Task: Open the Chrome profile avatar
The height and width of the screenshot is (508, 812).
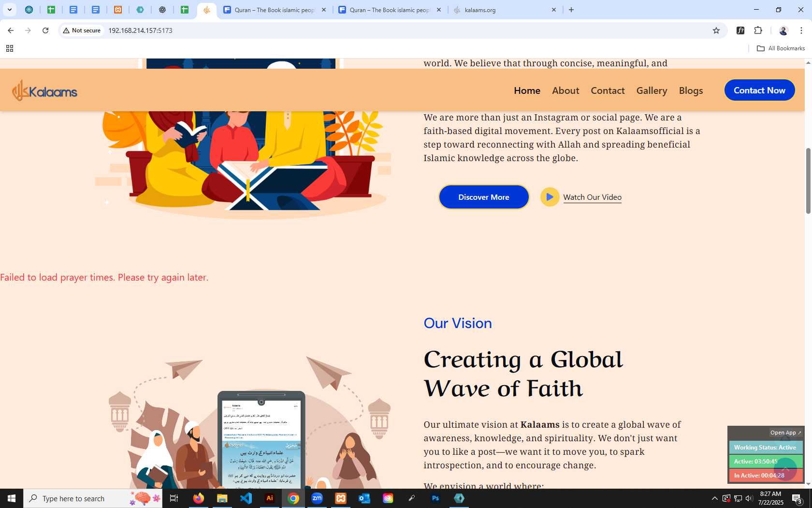Action: coord(783,30)
